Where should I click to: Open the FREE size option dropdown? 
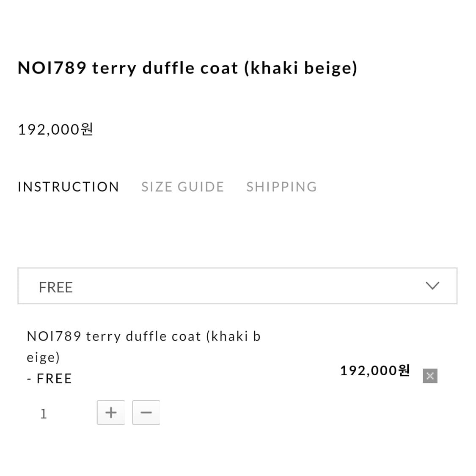237,286
